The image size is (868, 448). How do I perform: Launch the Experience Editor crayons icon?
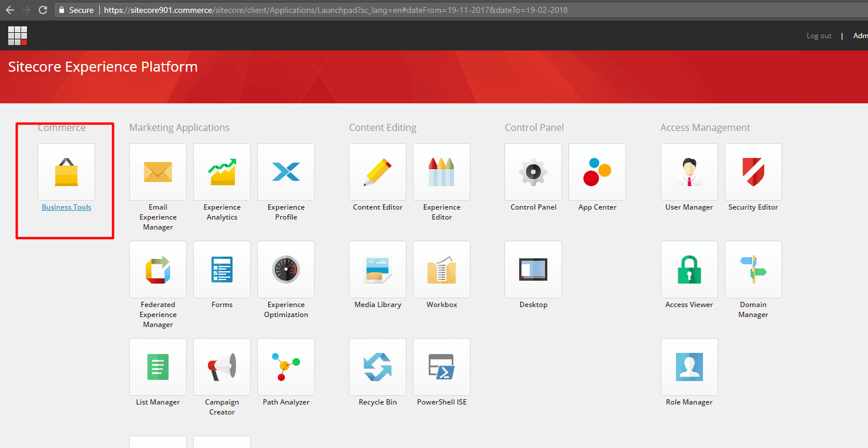point(442,172)
